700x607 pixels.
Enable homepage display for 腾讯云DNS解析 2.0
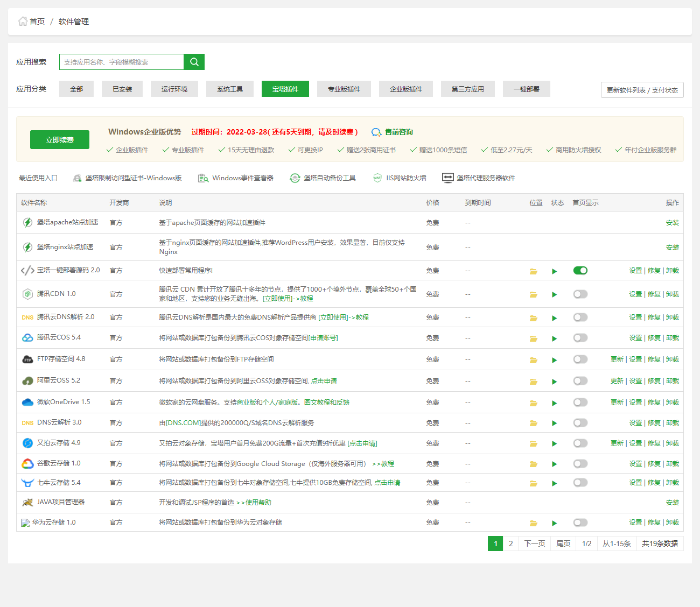[x=580, y=317]
